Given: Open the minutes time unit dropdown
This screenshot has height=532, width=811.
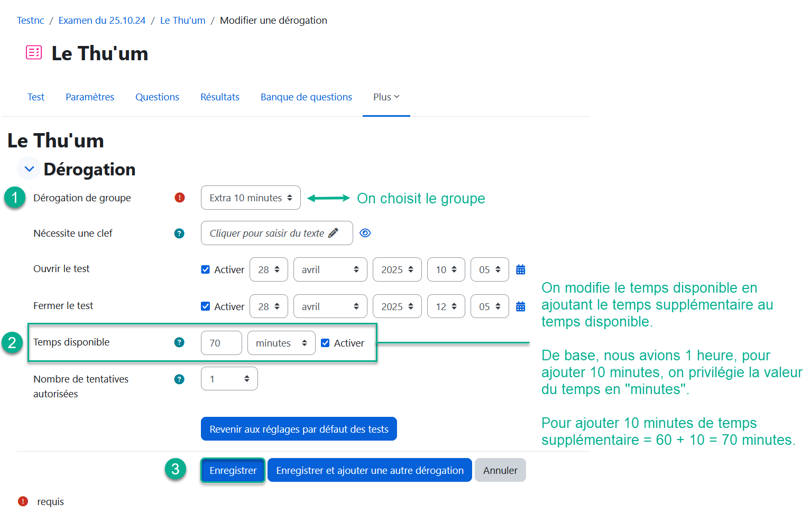Looking at the screenshot, I should (281, 343).
